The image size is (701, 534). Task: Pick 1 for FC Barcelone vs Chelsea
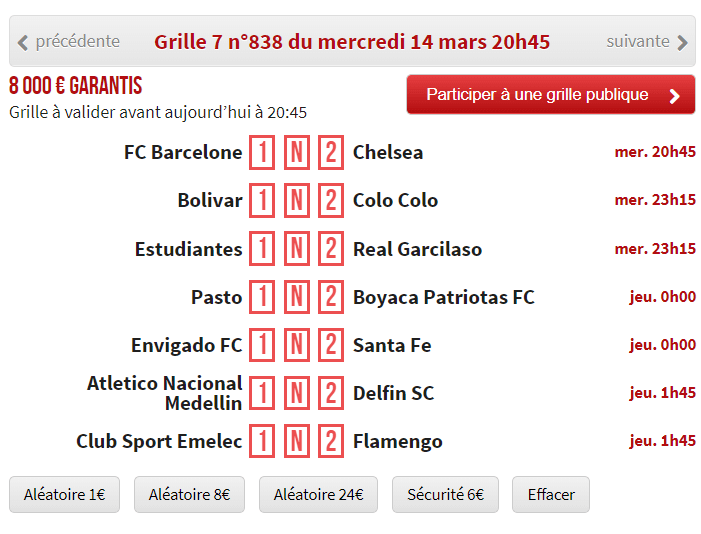point(262,153)
